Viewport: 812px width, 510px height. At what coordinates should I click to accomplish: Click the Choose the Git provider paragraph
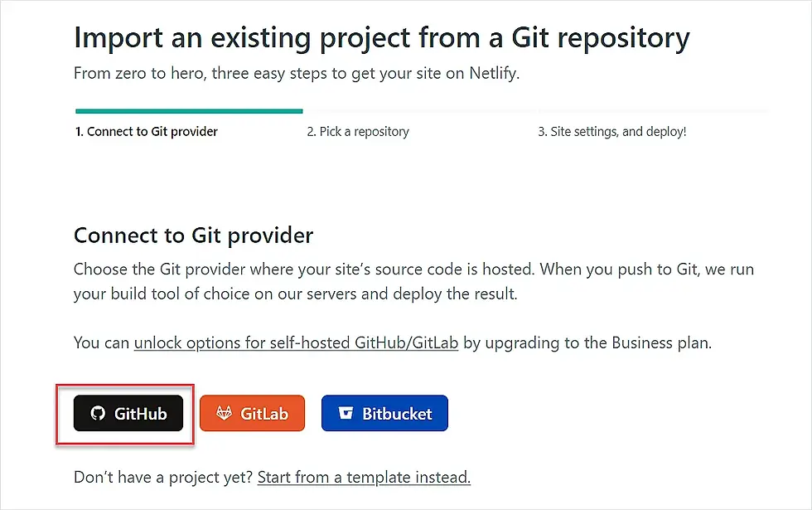413,281
